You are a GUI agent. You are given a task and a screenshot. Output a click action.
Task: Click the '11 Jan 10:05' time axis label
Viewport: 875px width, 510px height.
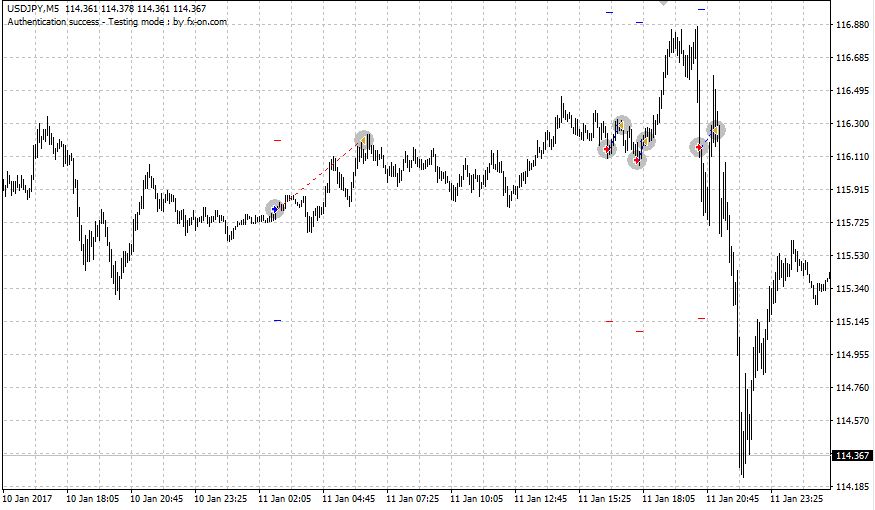[477, 498]
